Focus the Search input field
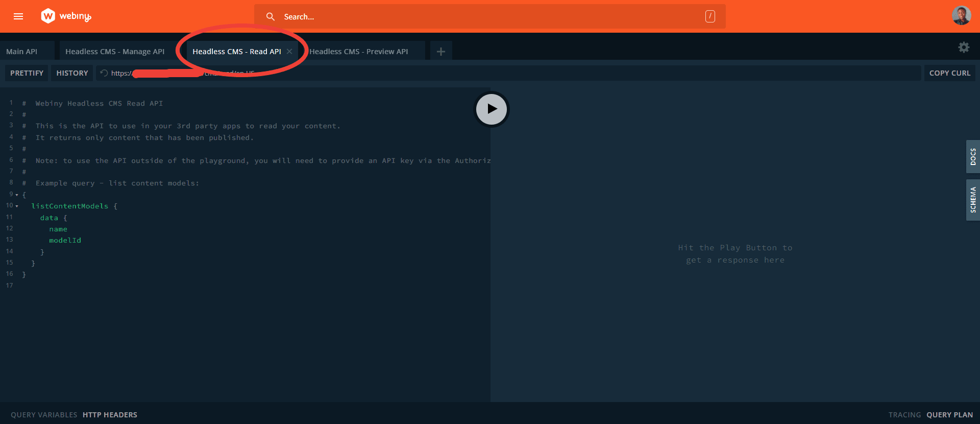 [x=490, y=17]
